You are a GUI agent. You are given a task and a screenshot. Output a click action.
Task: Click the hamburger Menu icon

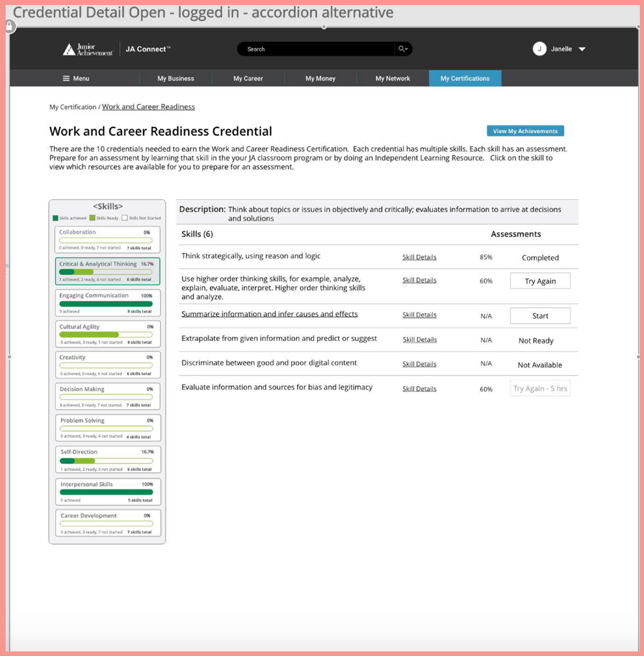(x=66, y=78)
